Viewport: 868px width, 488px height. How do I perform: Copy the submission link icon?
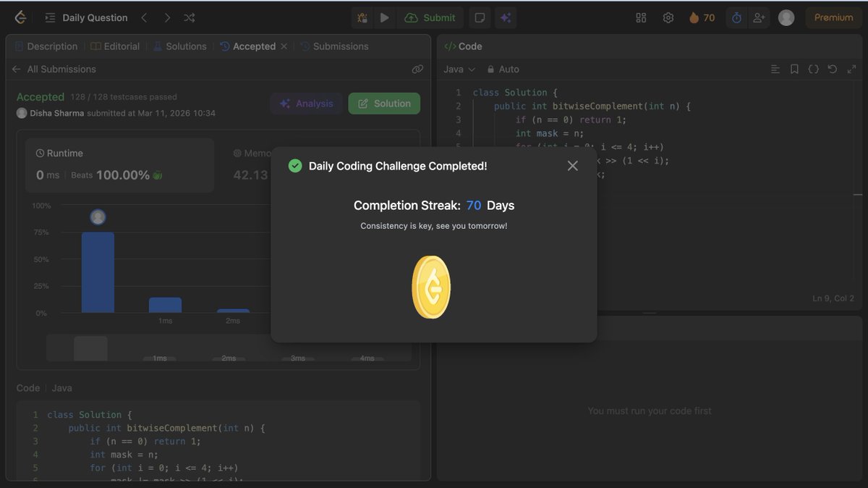click(x=417, y=70)
